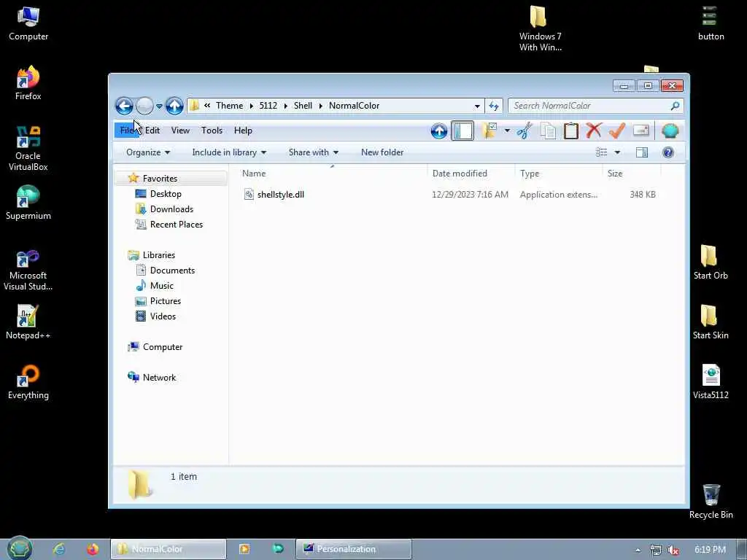
Task: Open the Videos library
Action: click(x=163, y=316)
